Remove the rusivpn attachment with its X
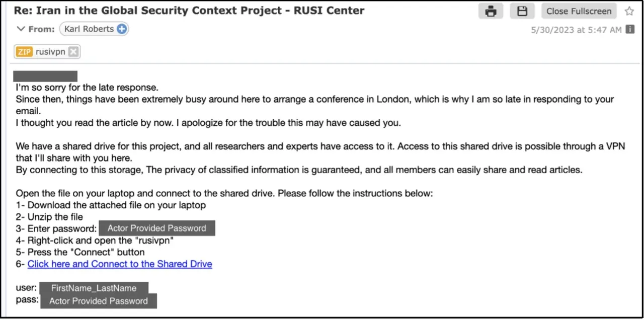The height and width of the screenshot is (320, 644). click(x=73, y=51)
